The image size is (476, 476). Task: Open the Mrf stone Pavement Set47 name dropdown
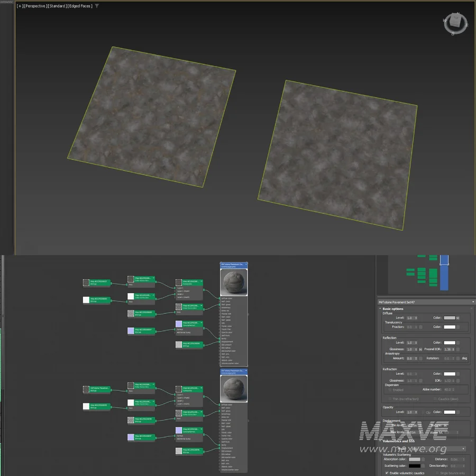tap(473, 302)
